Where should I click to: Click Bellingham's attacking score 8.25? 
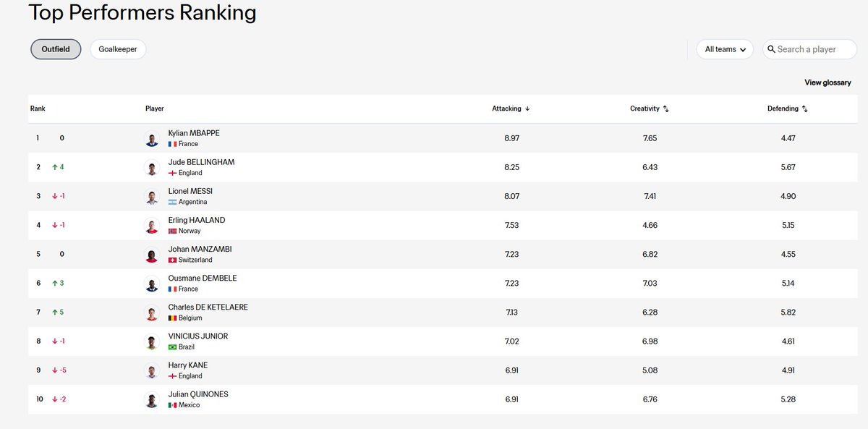pyautogui.click(x=511, y=167)
